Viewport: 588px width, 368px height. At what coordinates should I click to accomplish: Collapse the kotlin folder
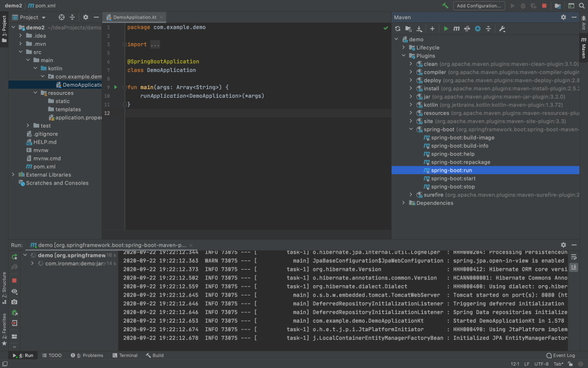35,68
